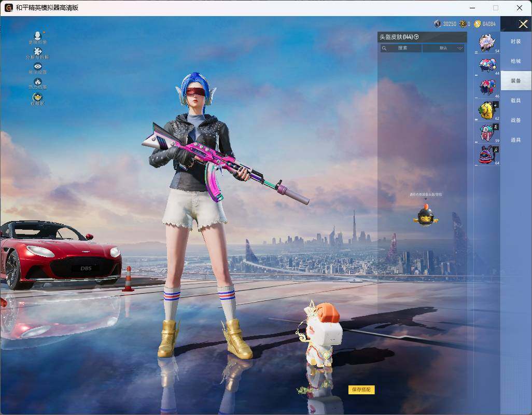The width and height of the screenshot is (532, 415).
Task: Click small badge icon on thumbnail 64
Action: pyautogui.click(x=496, y=149)
